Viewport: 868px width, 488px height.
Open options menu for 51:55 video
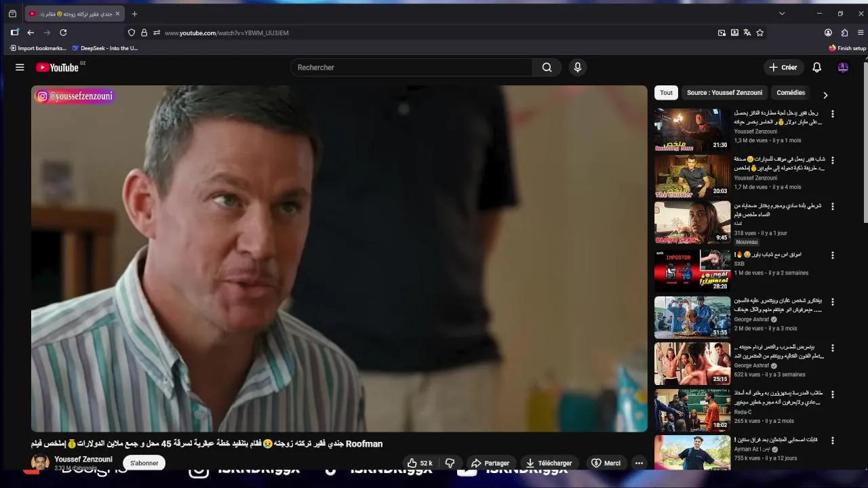pos(833,302)
